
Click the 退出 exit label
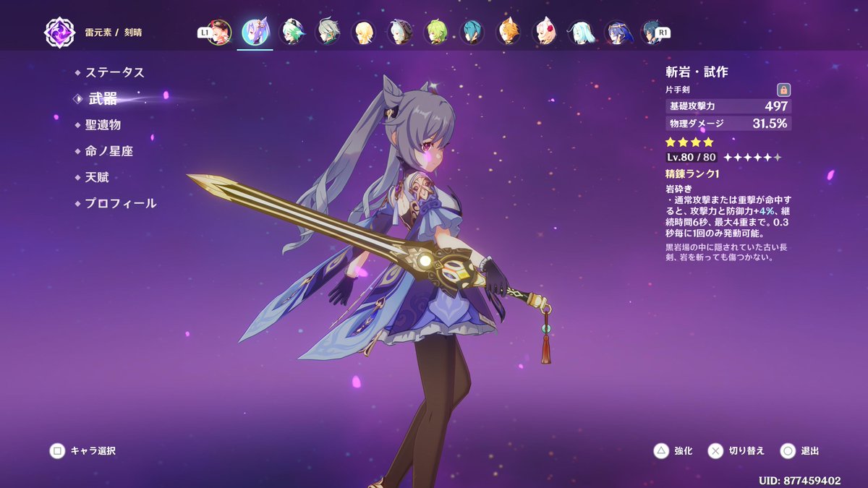[x=810, y=451]
